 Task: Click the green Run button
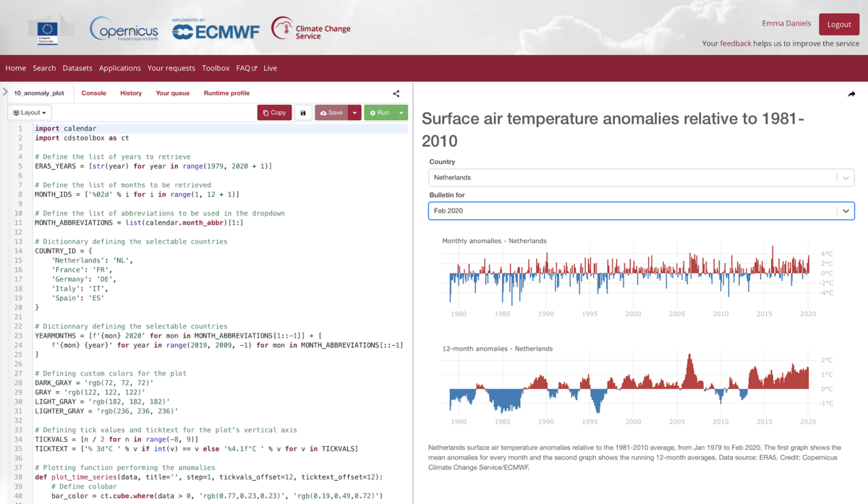[380, 113]
